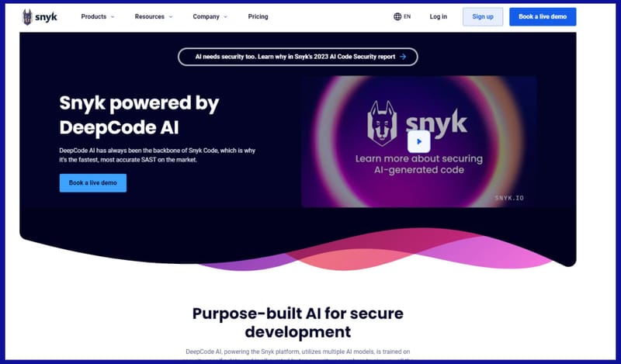Screen dimensions: 621x364
Task: Click Book a live demo in header
Action: click(x=543, y=16)
